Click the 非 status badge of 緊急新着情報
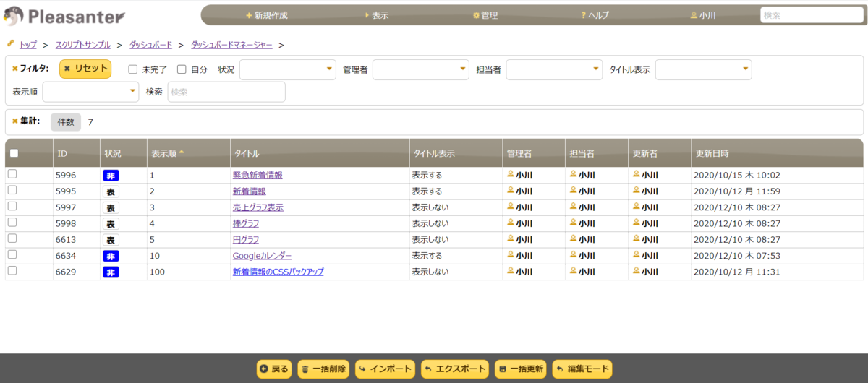The height and width of the screenshot is (383, 868). [x=111, y=176]
